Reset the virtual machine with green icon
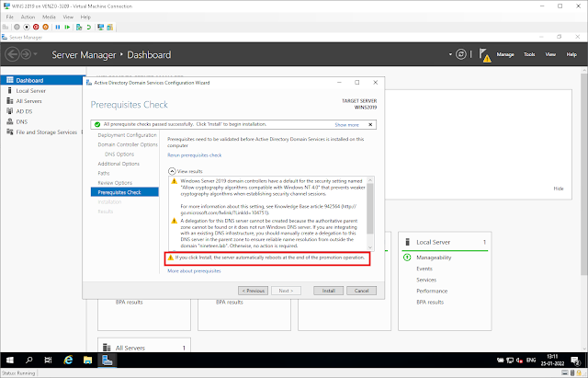 [x=67, y=27]
